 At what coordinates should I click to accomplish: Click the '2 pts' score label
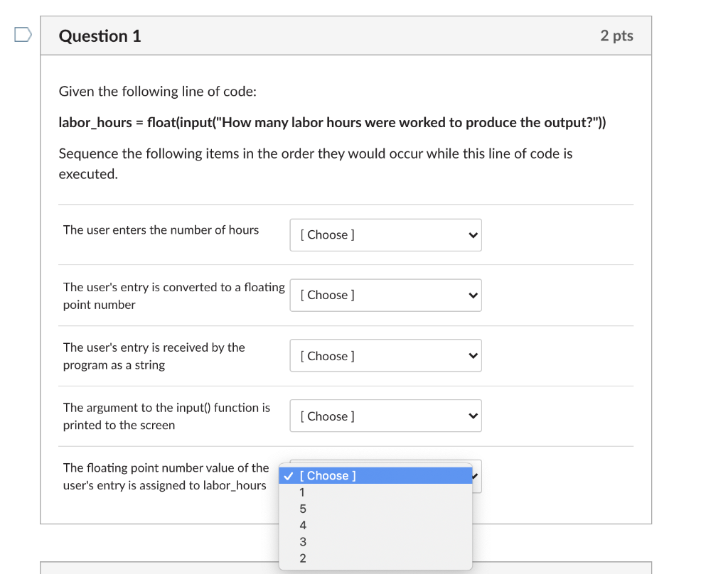616,36
